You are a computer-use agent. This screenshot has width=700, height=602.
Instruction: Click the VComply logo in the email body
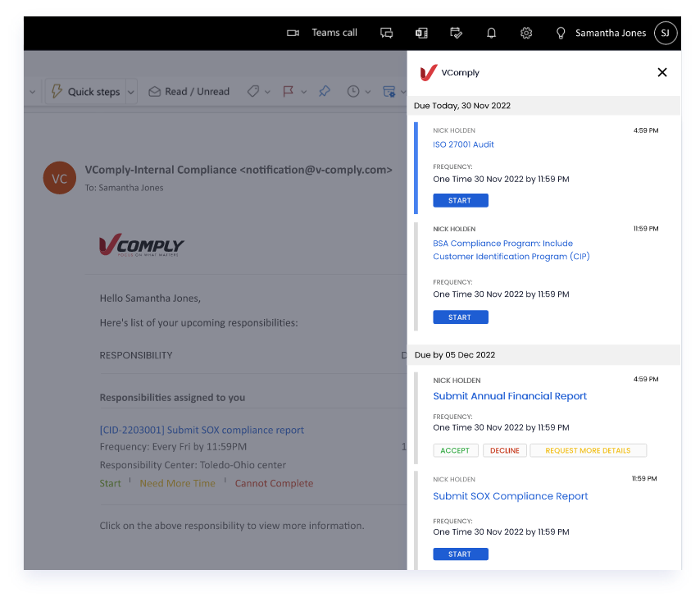[x=141, y=244]
